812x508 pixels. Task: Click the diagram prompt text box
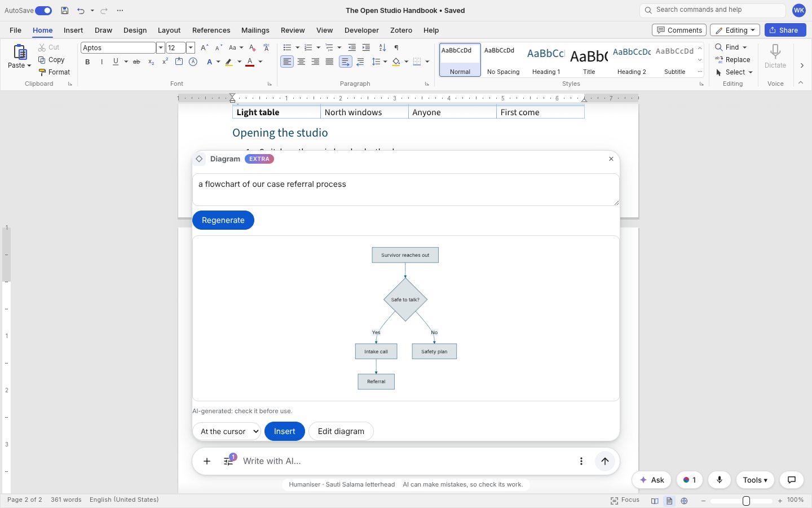click(x=406, y=190)
